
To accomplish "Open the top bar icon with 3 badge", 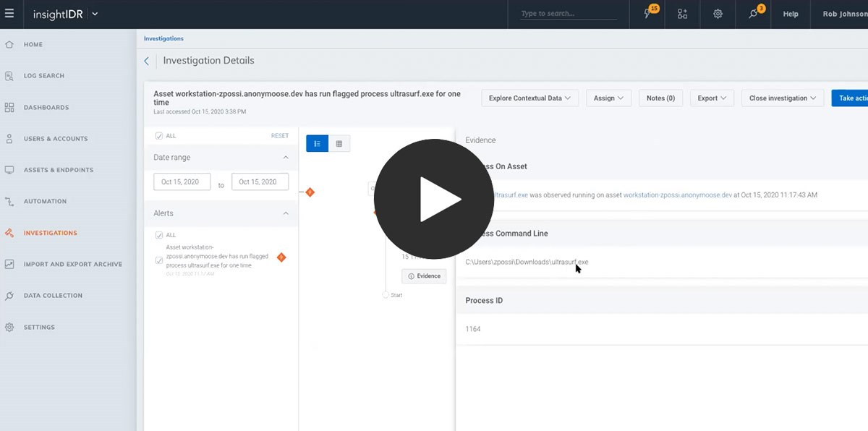I will [755, 13].
